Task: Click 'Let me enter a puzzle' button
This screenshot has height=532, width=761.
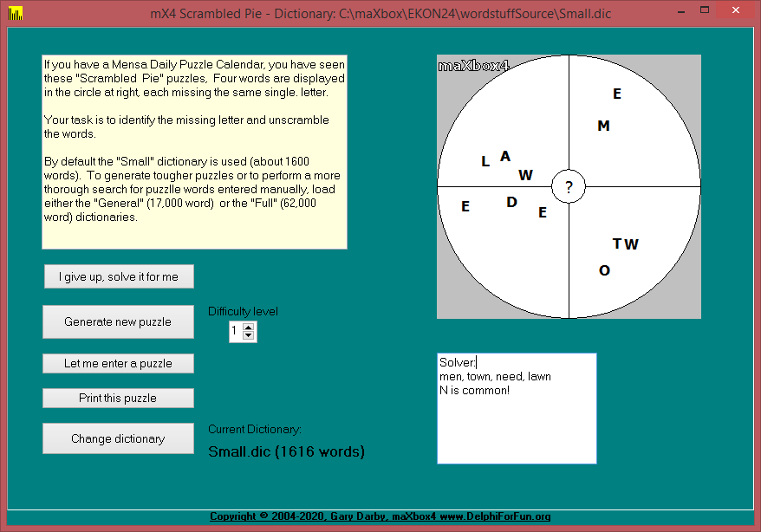Action: [118, 363]
